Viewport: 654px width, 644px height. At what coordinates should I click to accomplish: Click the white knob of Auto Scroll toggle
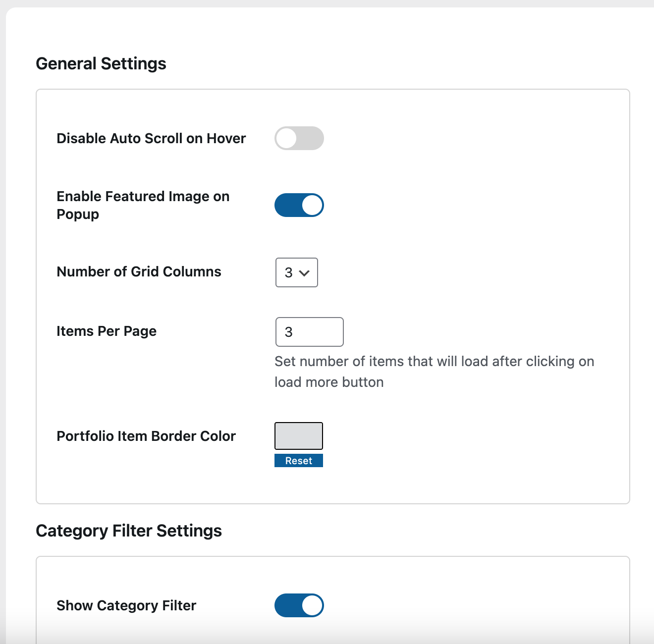click(286, 138)
